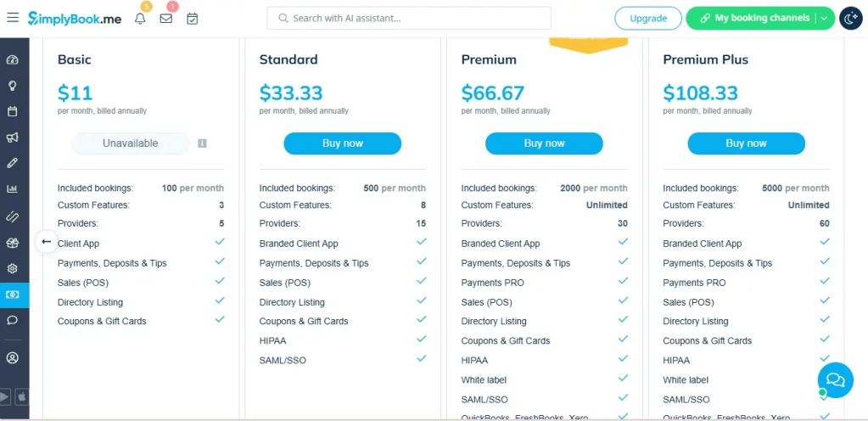Screen dimensions: 868x421
Task: Open the live chat bubble widget
Action: tap(835, 379)
